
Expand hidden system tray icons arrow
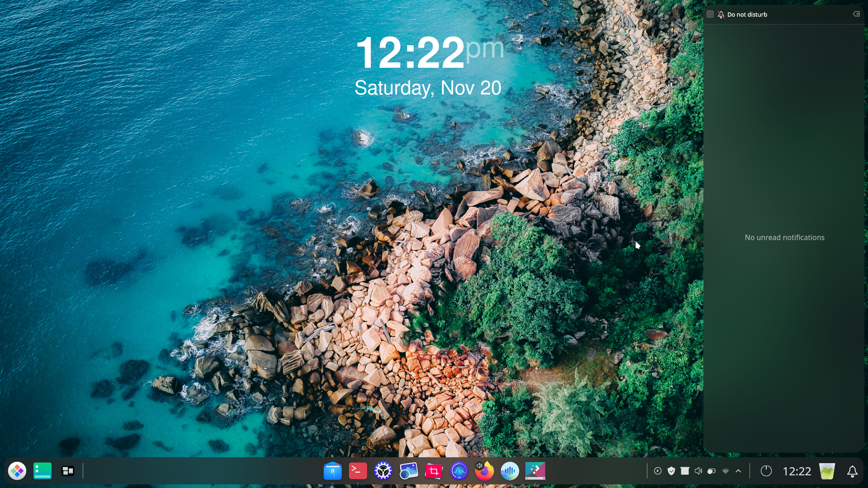tap(738, 471)
